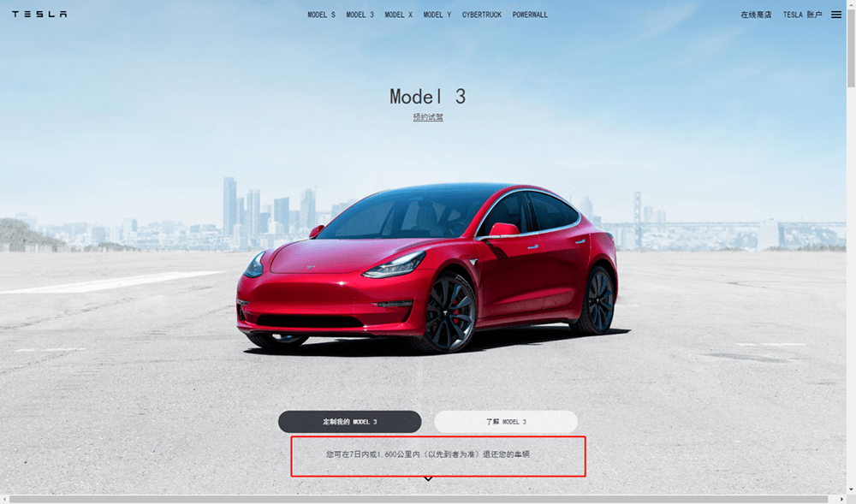Go to POWERWALL page
856x504 pixels.
530,15
